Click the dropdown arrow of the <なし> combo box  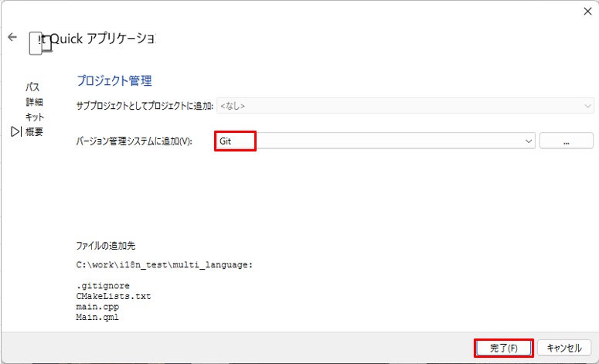(x=586, y=104)
